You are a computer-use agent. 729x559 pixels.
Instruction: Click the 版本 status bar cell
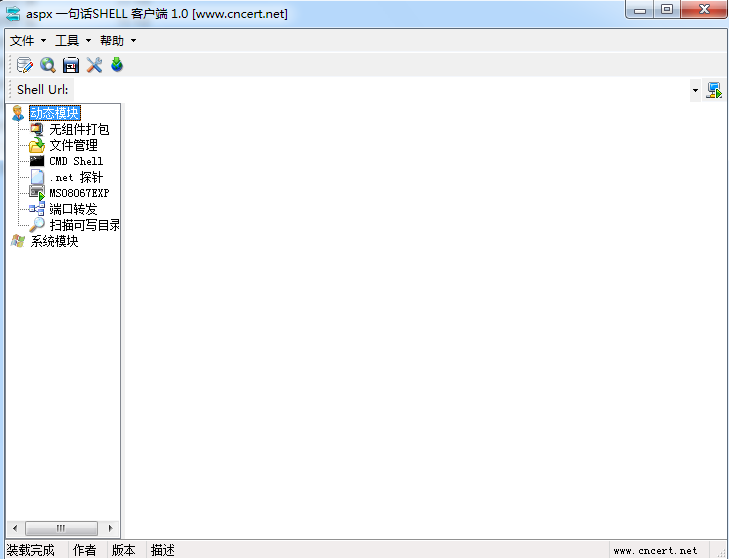click(124, 550)
